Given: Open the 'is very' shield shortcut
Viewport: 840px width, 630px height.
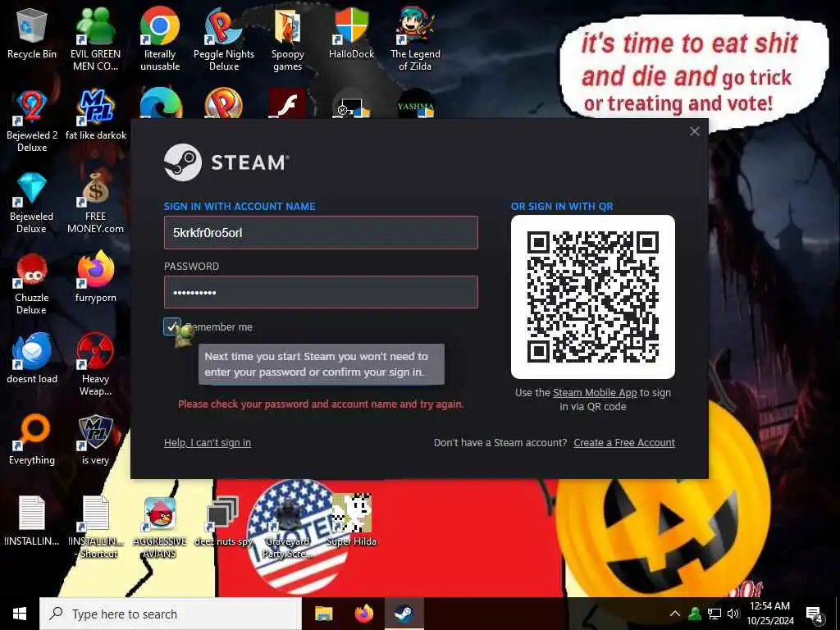Looking at the screenshot, I should [95, 440].
